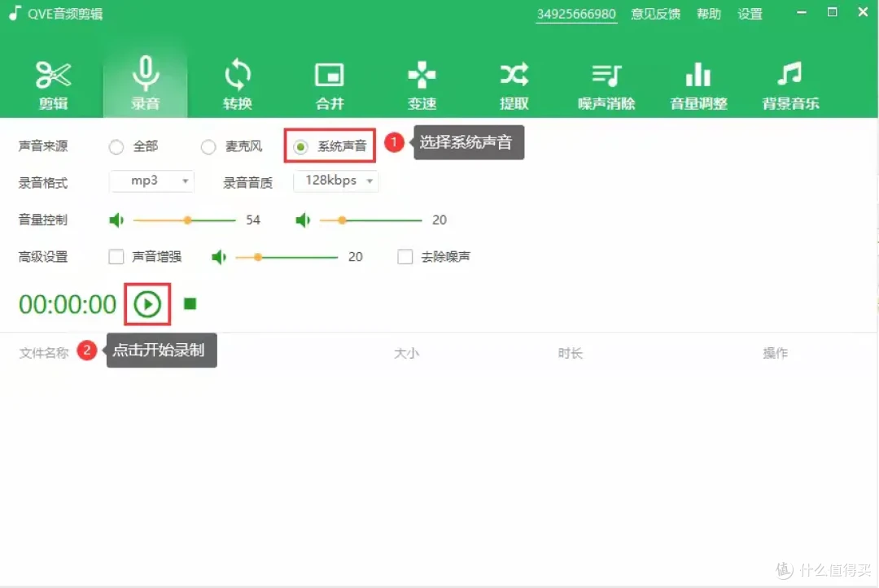This screenshot has width=879, height=588.
Task: Click the 声音增强 speaker icon
Action: (x=219, y=257)
